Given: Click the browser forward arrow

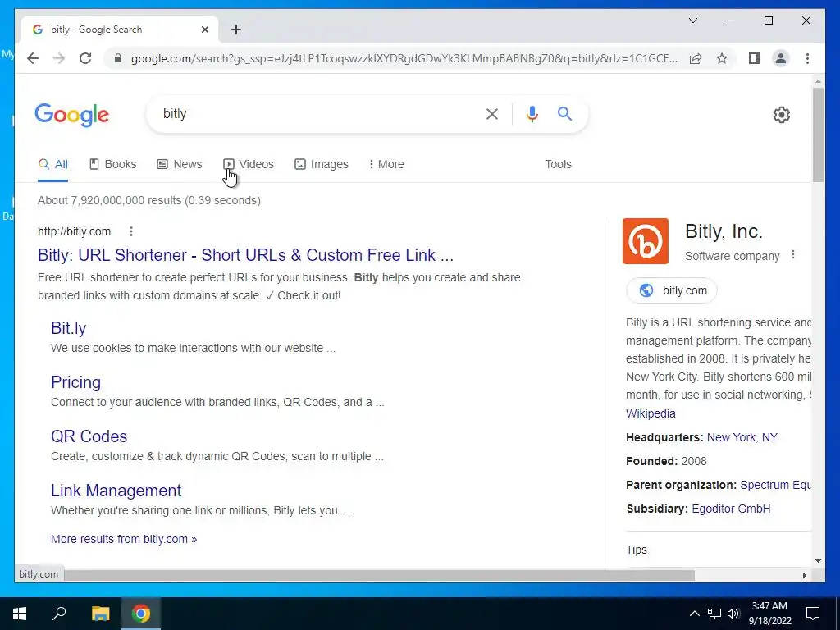Looking at the screenshot, I should click(x=59, y=58).
